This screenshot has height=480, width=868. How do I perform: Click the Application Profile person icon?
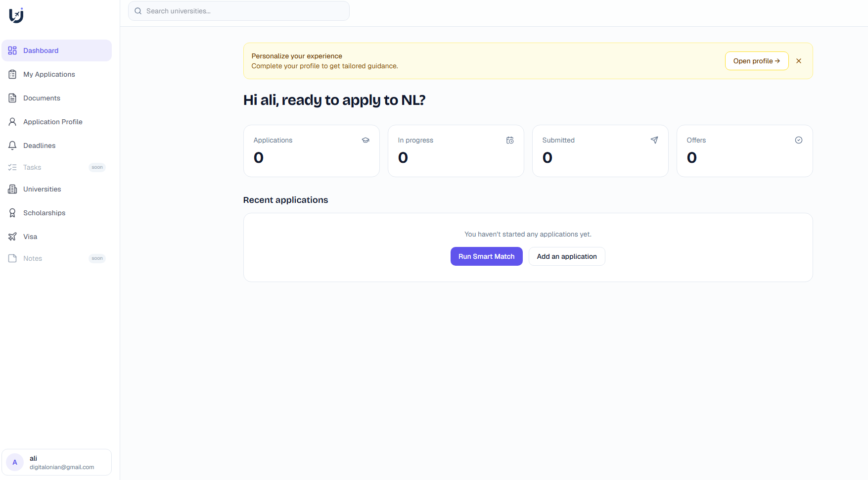click(12, 122)
